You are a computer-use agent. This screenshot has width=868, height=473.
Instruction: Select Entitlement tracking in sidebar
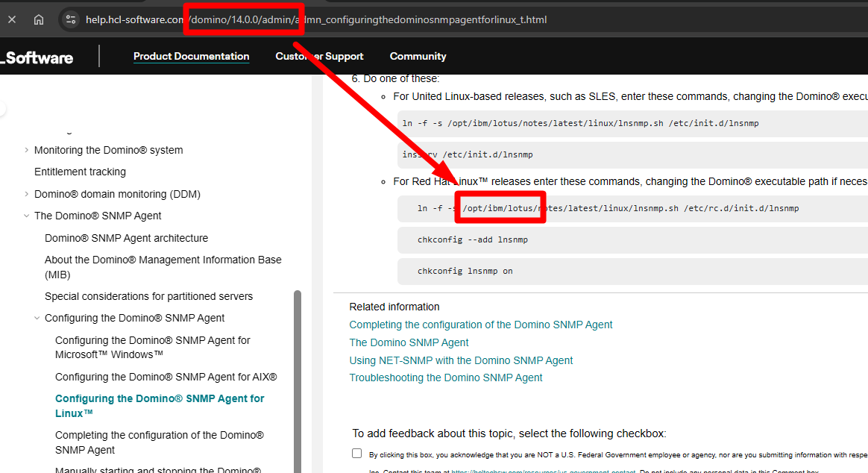(x=80, y=172)
